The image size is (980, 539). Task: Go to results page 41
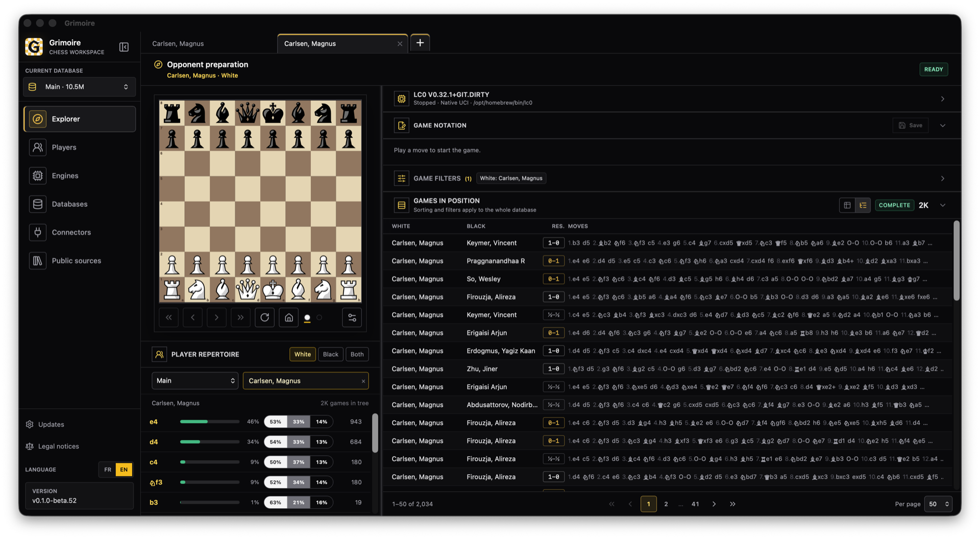pyautogui.click(x=695, y=504)
